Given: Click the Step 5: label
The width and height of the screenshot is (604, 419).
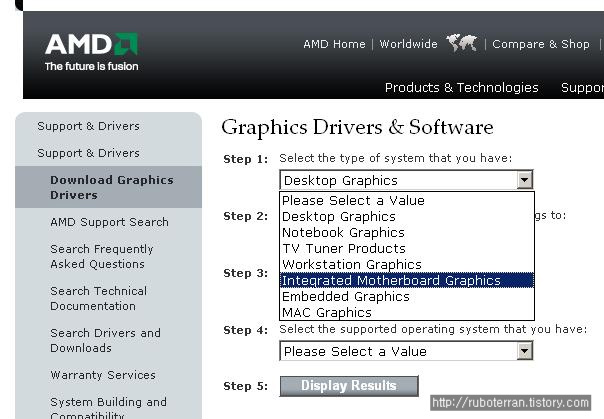Looking at the screenshot, I should [x=245, y=386].
